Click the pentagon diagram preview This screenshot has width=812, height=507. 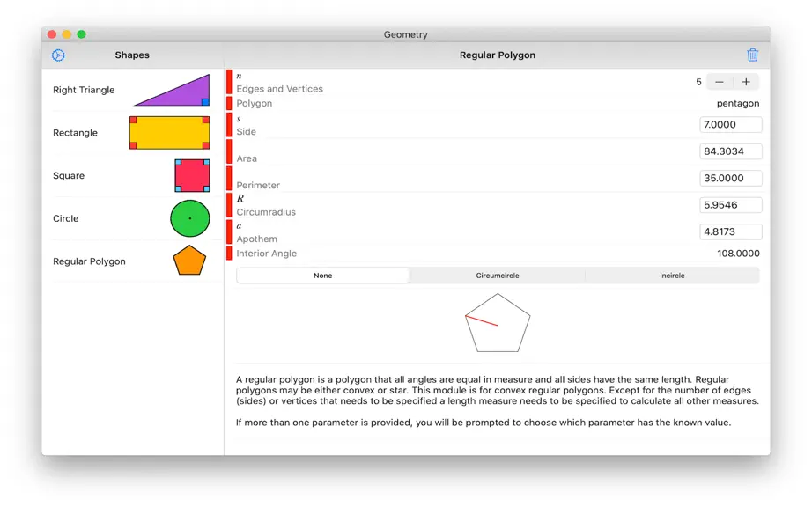(498, 323)
